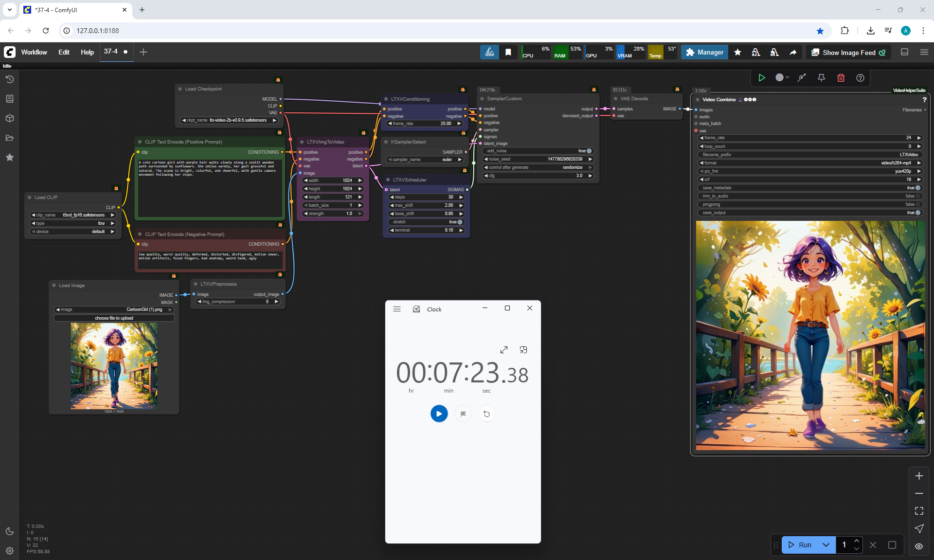Expand the Run button dropdown arrow

(826, 545)
